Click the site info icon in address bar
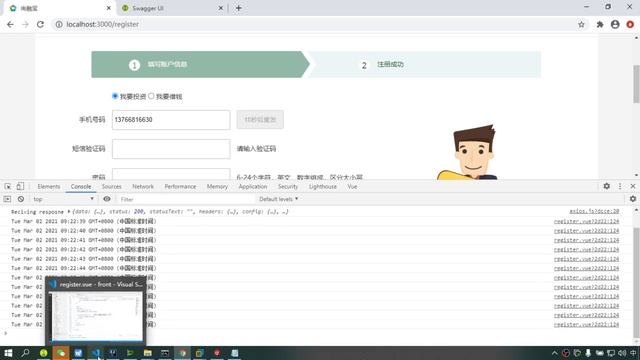The width and height of the screenshot is (640, 360). [x=59, y=24]
